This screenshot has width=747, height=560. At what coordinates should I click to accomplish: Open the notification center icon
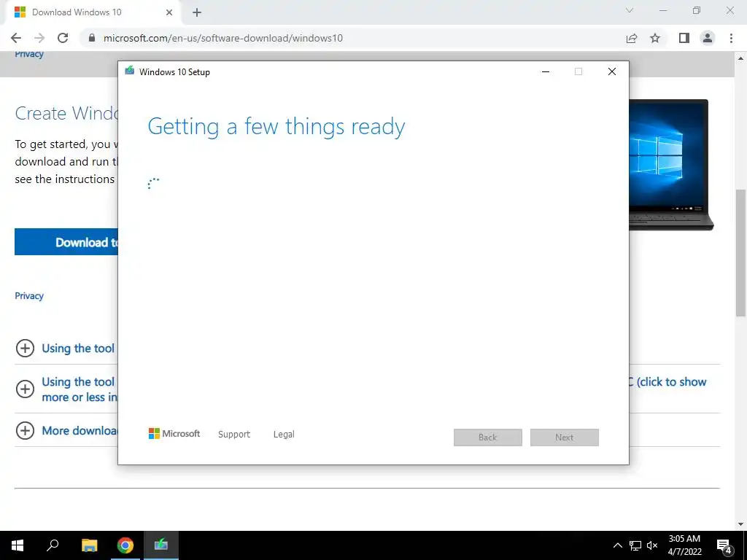[724, 545]
